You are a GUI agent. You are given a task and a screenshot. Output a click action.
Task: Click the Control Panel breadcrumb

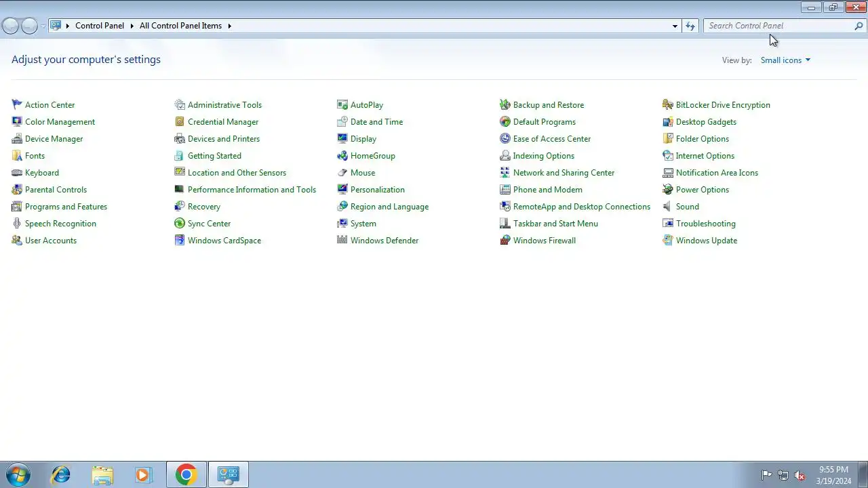pyautogui.click(x=100, y=26)
